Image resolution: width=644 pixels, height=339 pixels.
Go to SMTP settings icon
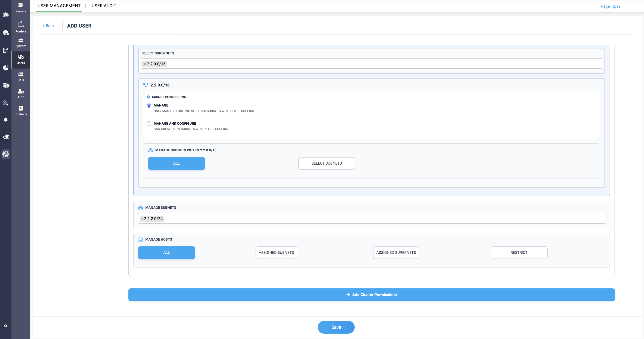(x=21, y=76)
